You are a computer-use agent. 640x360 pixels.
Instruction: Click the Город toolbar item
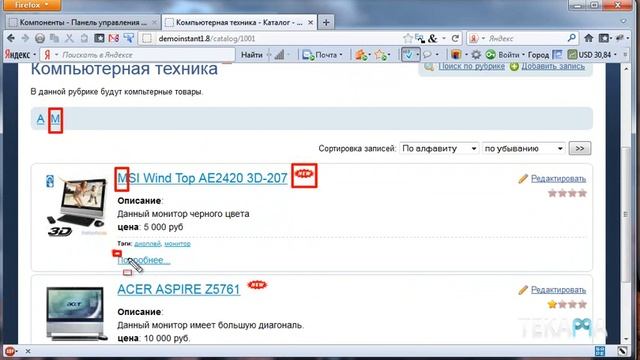(x=538, y=54)
